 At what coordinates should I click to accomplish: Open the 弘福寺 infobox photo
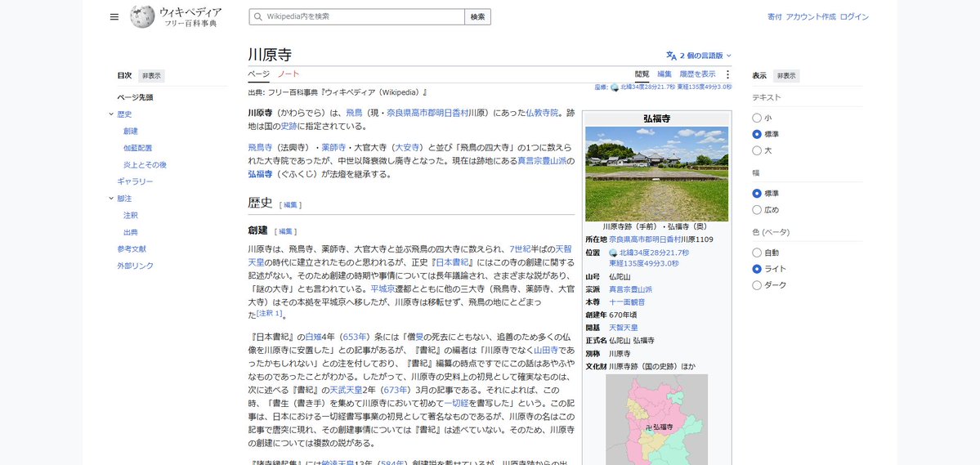coord(656,174)
